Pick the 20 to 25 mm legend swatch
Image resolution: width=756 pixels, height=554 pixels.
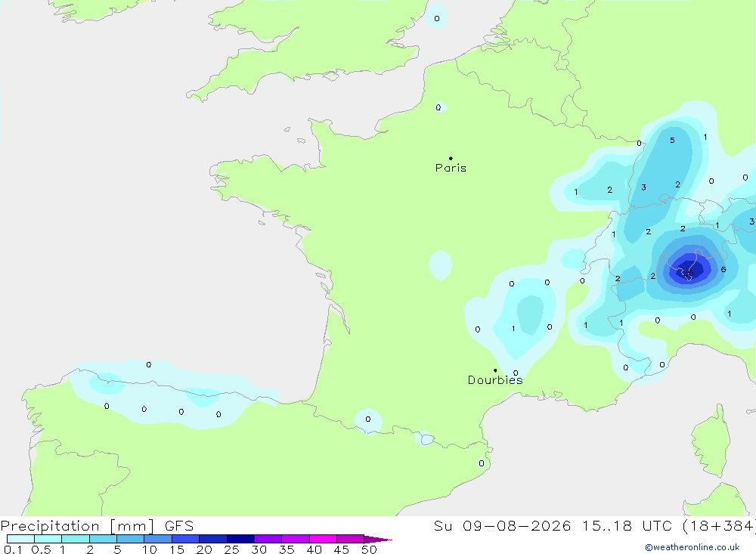pos(213,539)
